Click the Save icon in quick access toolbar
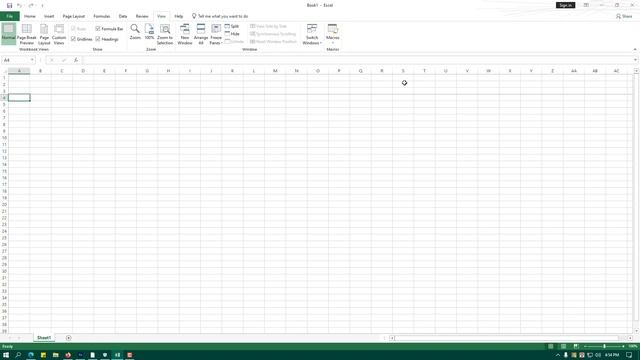Viewport: 640px width, 360px height. (9, 5)
